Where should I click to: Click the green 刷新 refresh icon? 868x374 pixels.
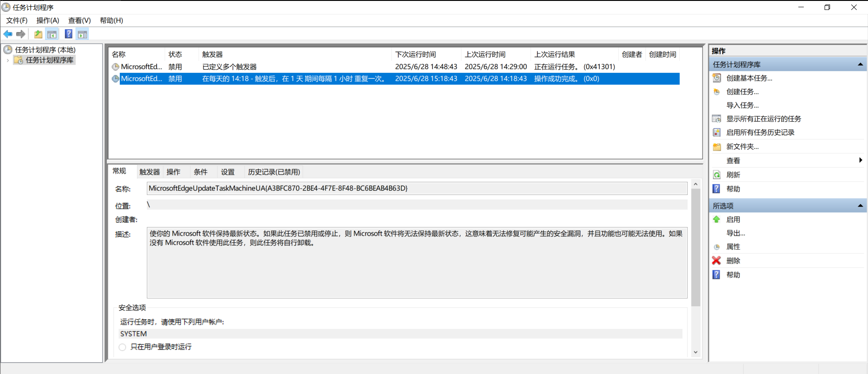pos(717,175)
